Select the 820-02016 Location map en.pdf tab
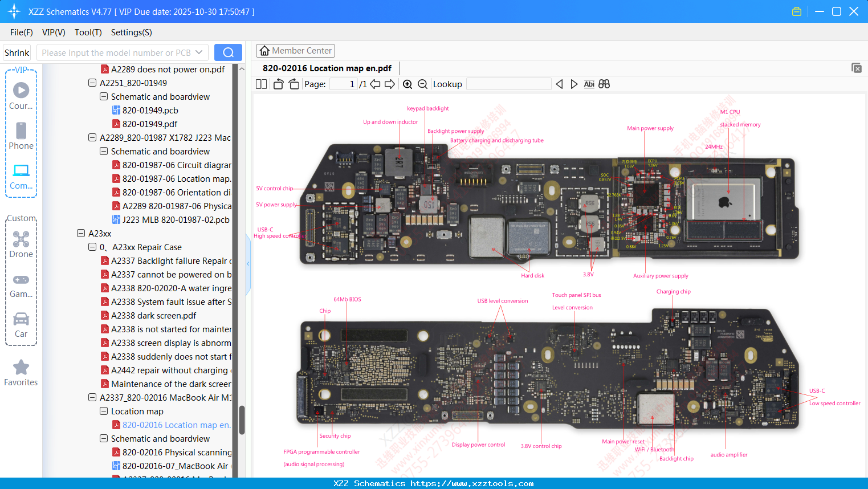 pos(327,68)
